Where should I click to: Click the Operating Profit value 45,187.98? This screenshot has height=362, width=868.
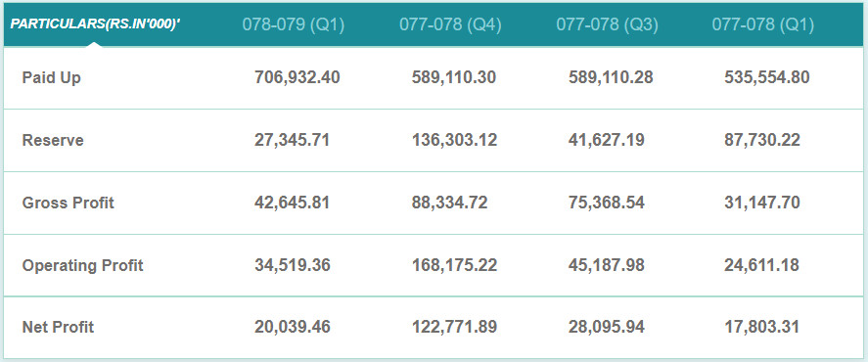[606, 266]
